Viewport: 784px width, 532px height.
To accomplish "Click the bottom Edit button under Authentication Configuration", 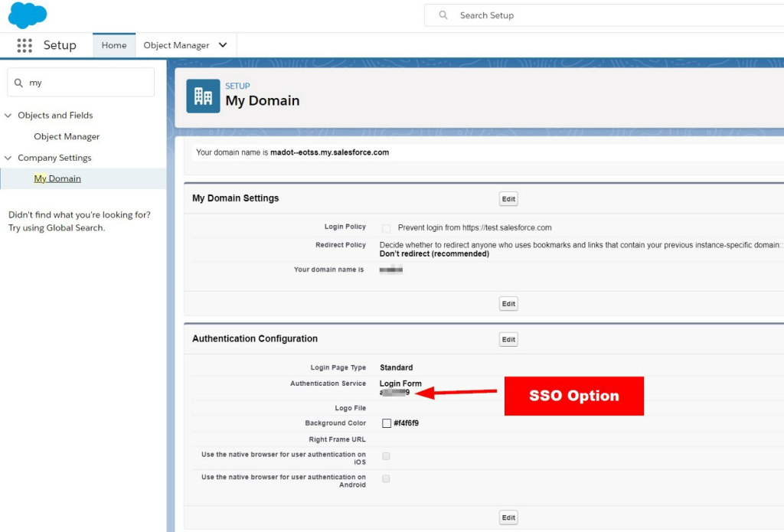I will (508, 517).
